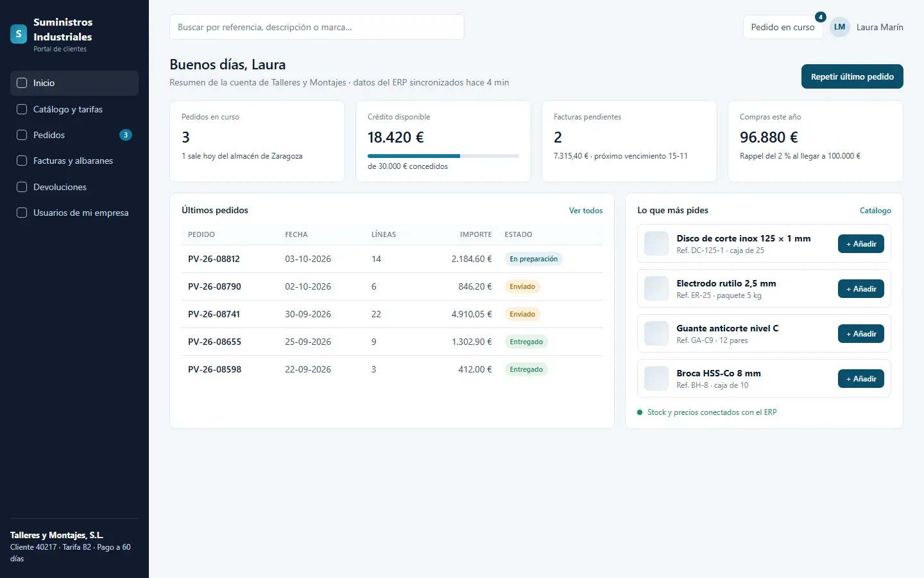Go to Inicio in the sidebar
924x578 pixels.
tap(74, 83)
